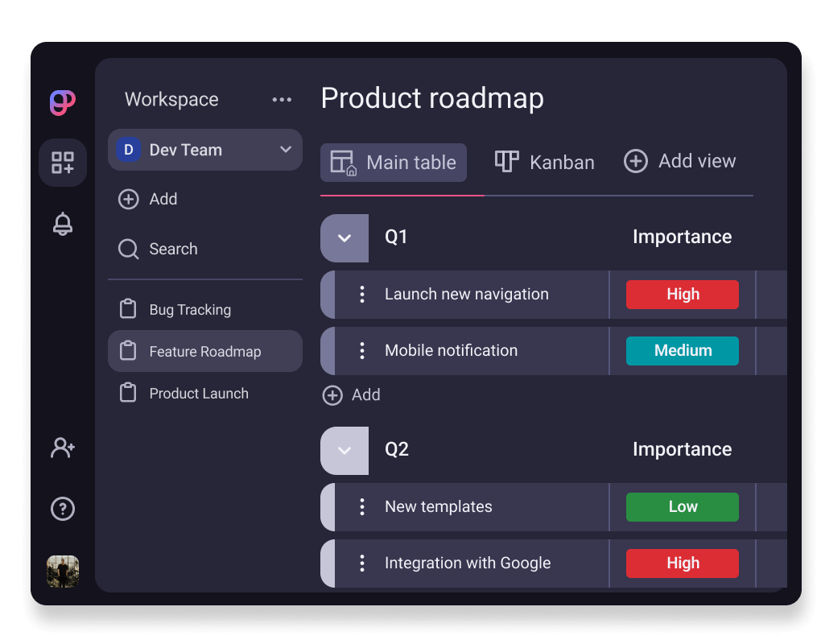This screenshot has width=821, height=644.
Task: Open the add board icon in the sidebar
Action: tap(63, 163)
